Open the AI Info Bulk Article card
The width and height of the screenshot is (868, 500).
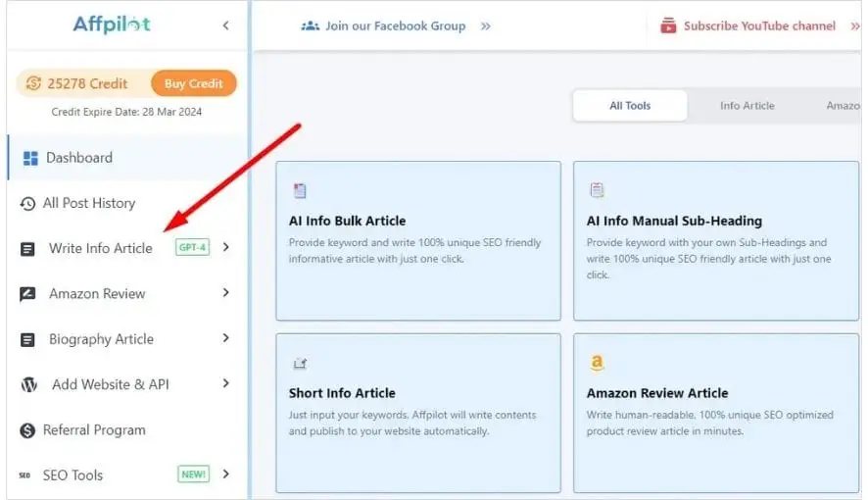[x=418, y=241]
